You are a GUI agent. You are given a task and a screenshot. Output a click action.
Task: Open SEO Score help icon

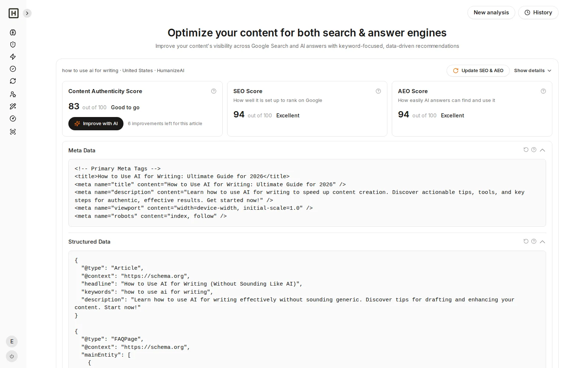378,91
